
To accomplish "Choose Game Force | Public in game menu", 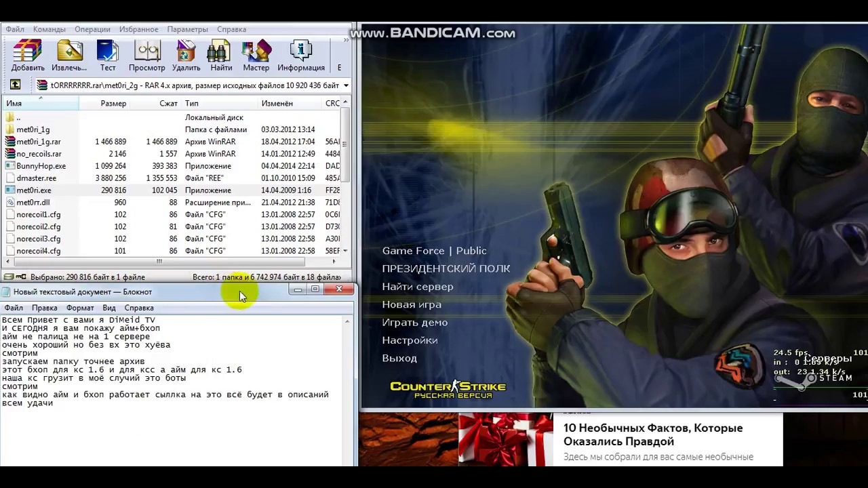I will point(434,251).
